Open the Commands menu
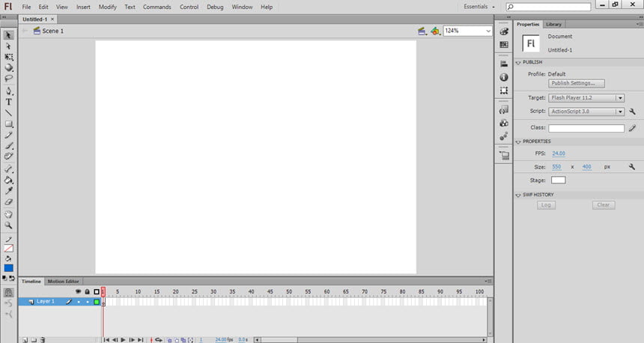Image resolution: width=644 pixels, height=343 pixels. 157,7
